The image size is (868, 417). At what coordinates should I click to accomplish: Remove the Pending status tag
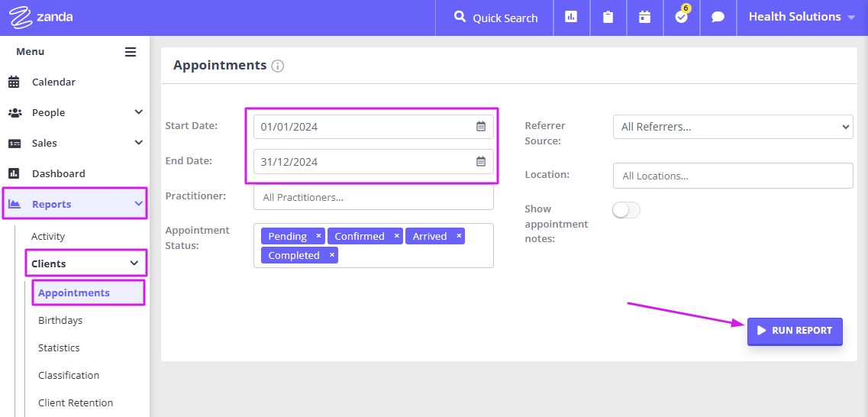(318, 236)
